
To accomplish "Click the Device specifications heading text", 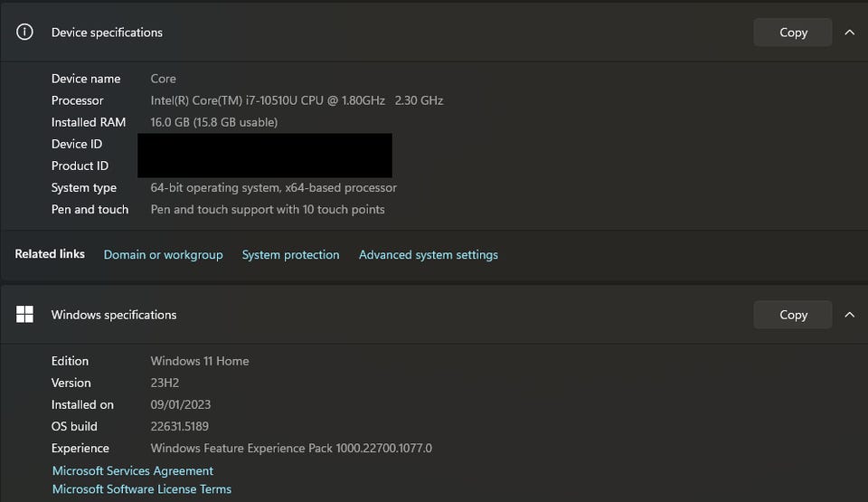I will 107,33.
